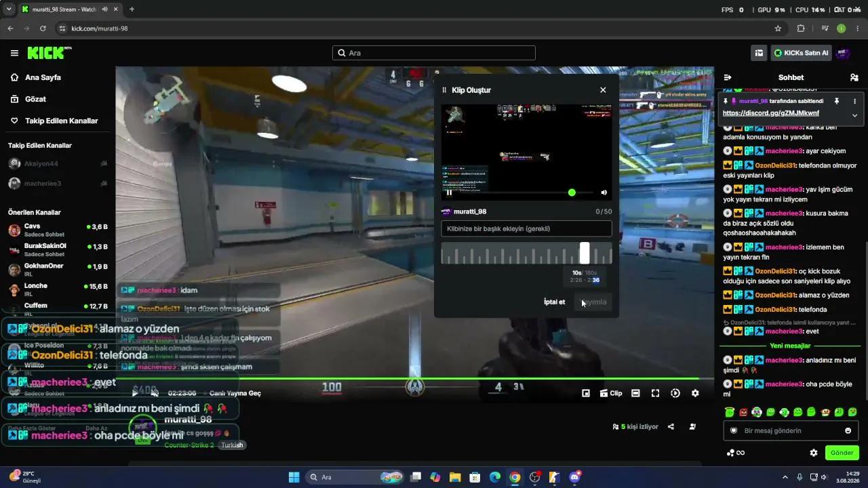This screenshot has height=488, width=868.
Task: Open recommended channel Cavs
Action: coord(58,230)
